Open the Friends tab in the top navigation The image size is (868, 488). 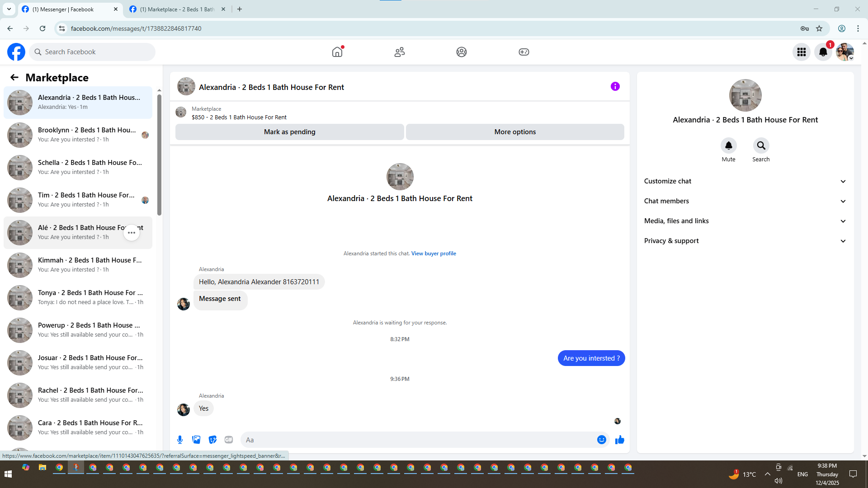click(399, 52)
